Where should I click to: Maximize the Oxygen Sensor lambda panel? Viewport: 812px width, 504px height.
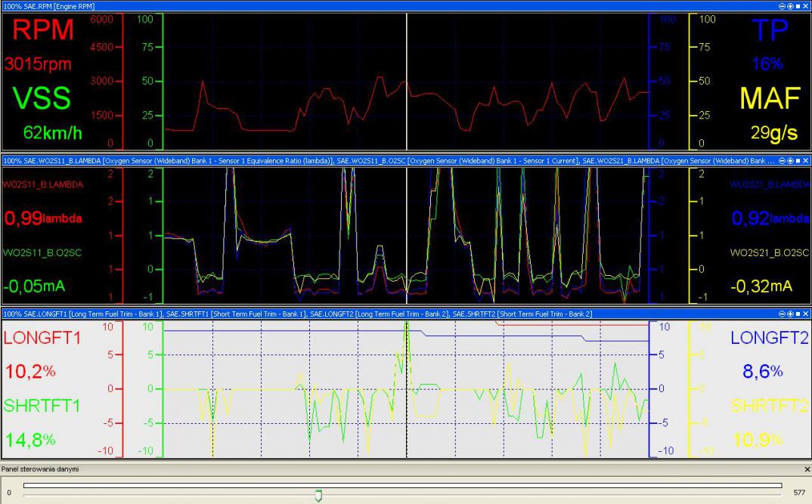[x=798, y=161]
